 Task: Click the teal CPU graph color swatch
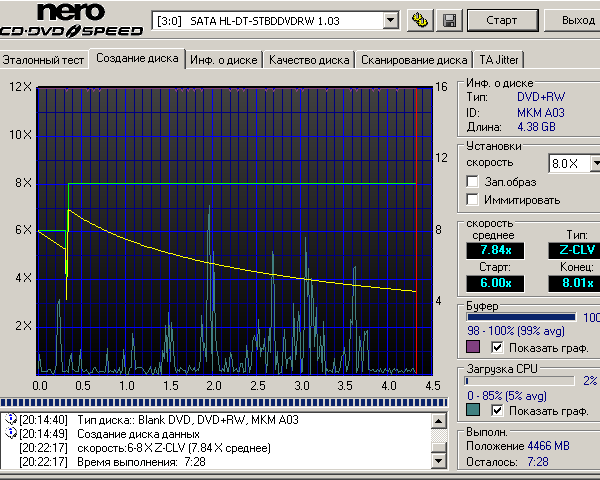[x=473, y=410]
